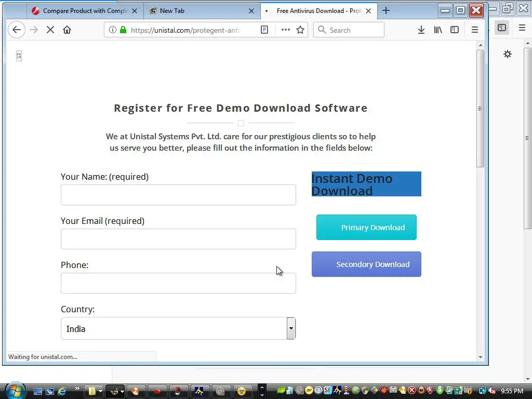
Task: Click the lighthouse tray icon
Action: (347, 390)
